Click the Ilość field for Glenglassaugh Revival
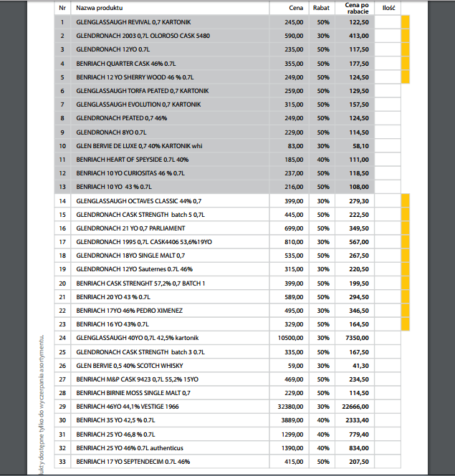 (388, 23)
